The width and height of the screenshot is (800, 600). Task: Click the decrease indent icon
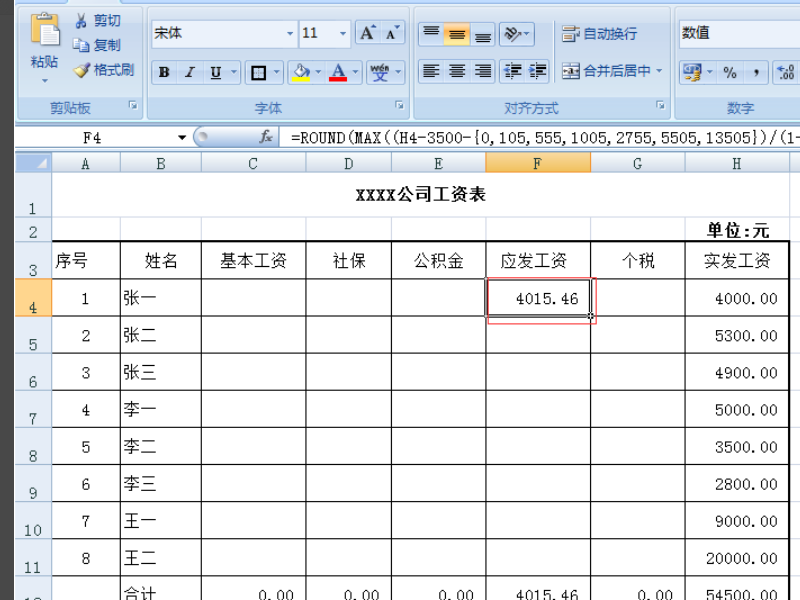tap(512, 71)
